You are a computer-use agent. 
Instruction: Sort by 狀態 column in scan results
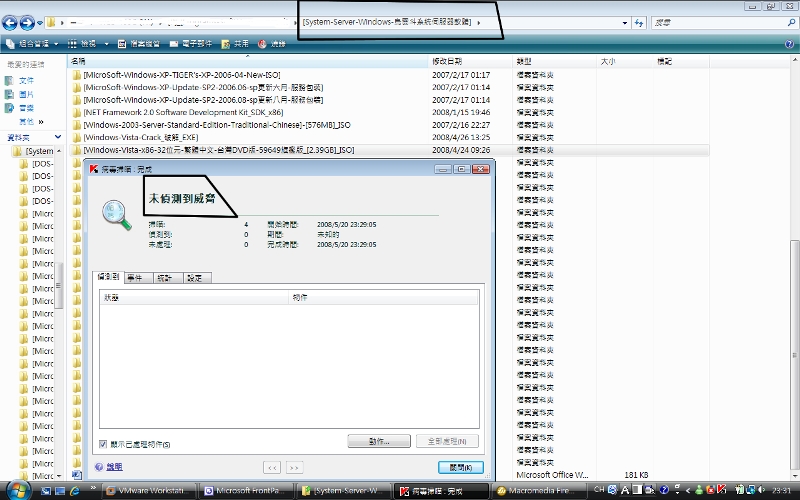tap(194, 297)
